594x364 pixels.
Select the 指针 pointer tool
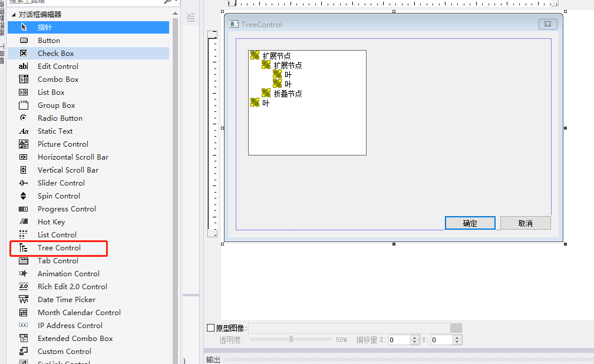coord(88,27)
